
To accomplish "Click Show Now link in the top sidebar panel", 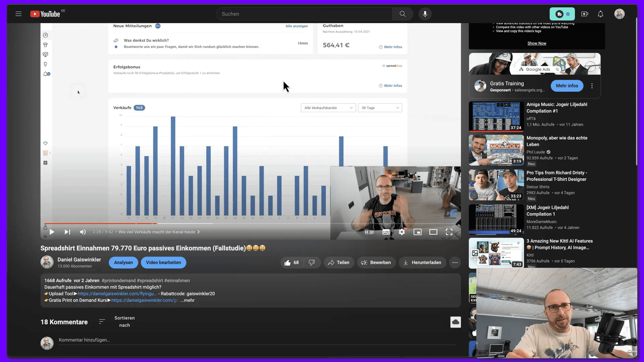I will pos(537,43).
